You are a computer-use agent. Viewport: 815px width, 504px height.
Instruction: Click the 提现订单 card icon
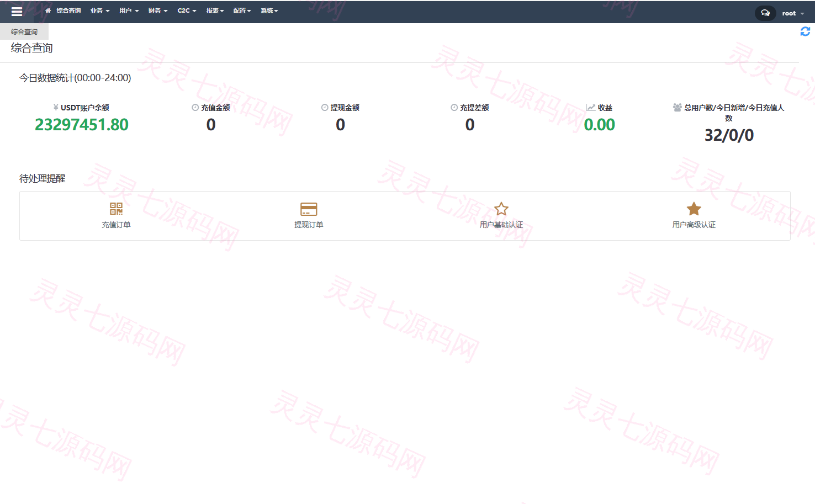[309, 209]
